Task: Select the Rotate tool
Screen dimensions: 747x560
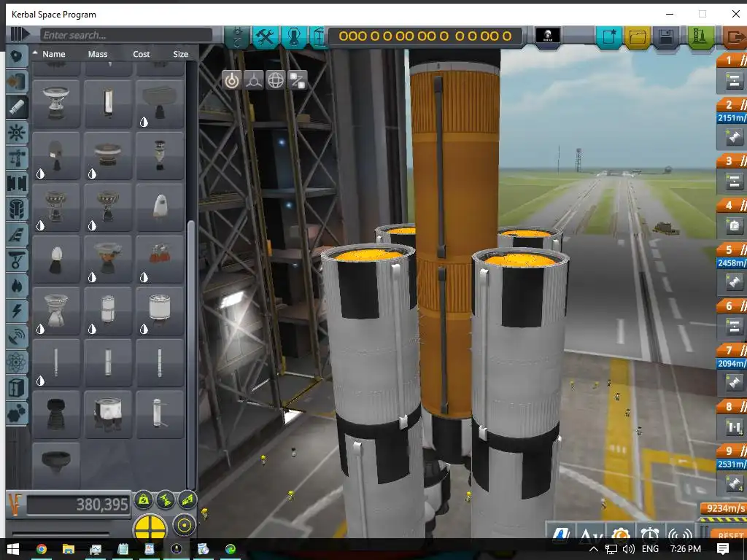Action: tap(276, 80)
